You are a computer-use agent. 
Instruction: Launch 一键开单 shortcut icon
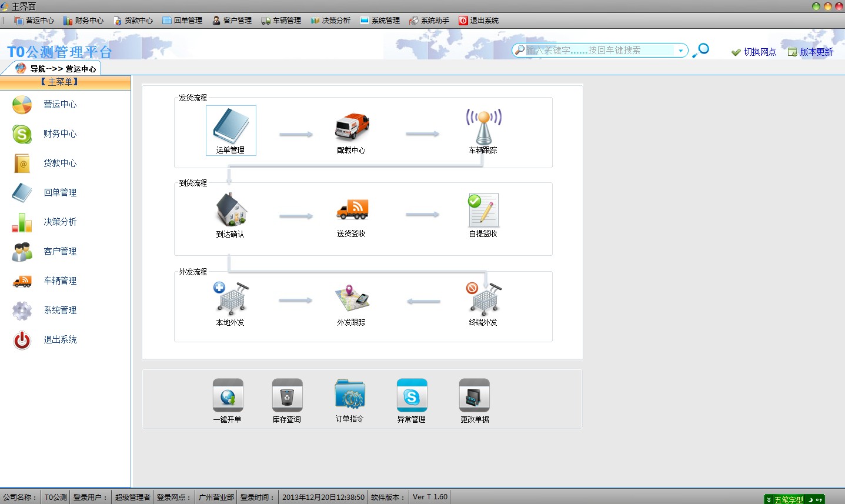click(x=228, y=396)
